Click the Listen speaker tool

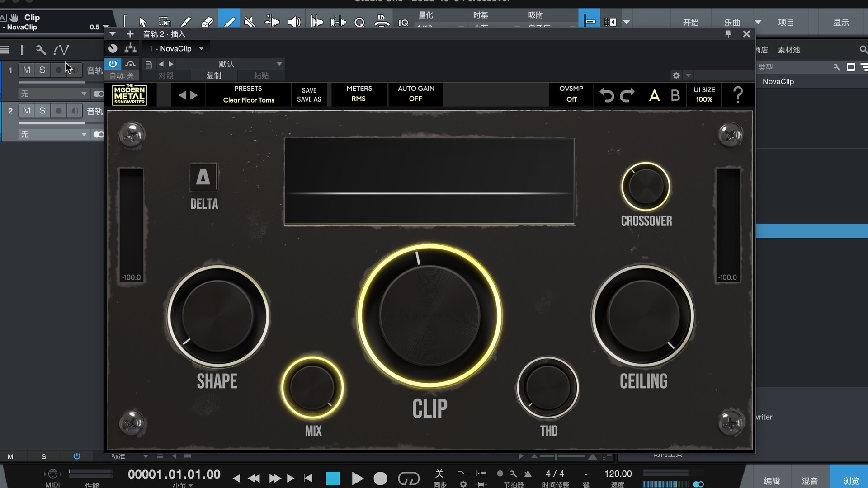tap(294, 22)
